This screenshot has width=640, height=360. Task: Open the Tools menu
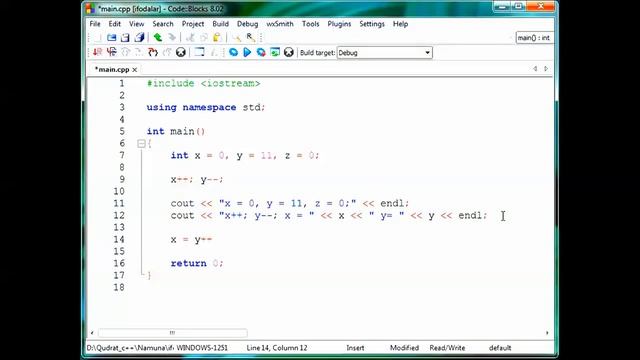coord(310,24)
